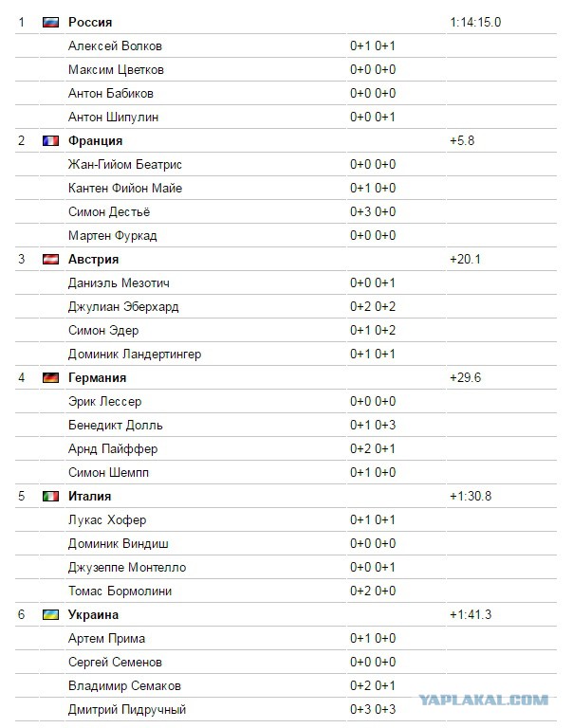Click the Russian flag icon
Viewport: 573px width, 728px height.
50,23
